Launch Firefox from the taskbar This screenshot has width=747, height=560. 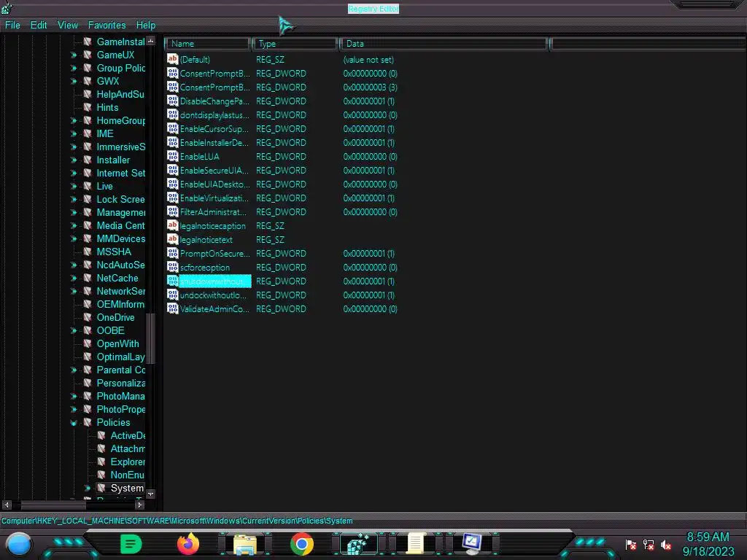(188, 544)
